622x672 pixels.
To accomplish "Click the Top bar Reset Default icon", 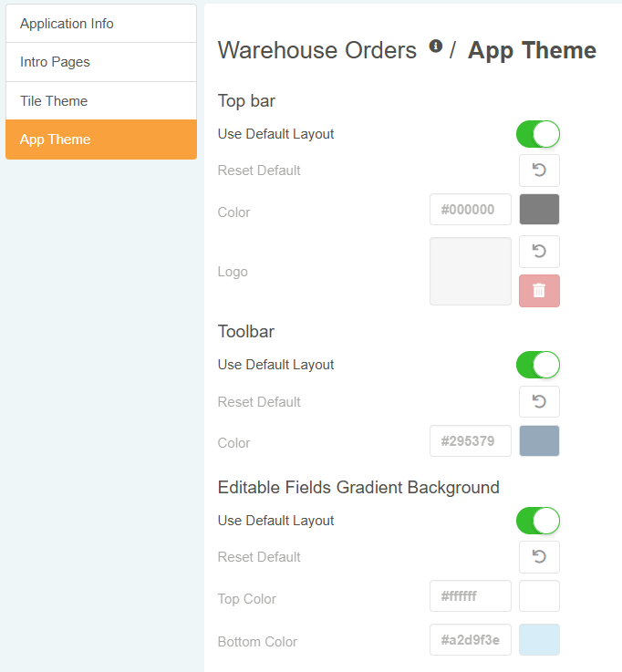I will point(539,171).
